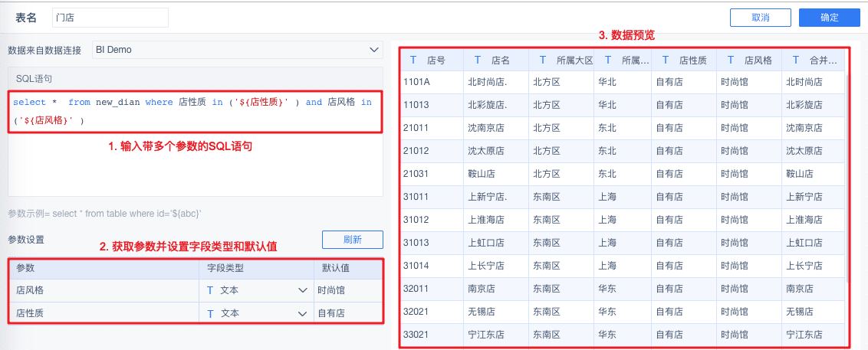Click 无锡店 in the 店名 column
This screenshot has height=350, width=868.
coord(496,311)
